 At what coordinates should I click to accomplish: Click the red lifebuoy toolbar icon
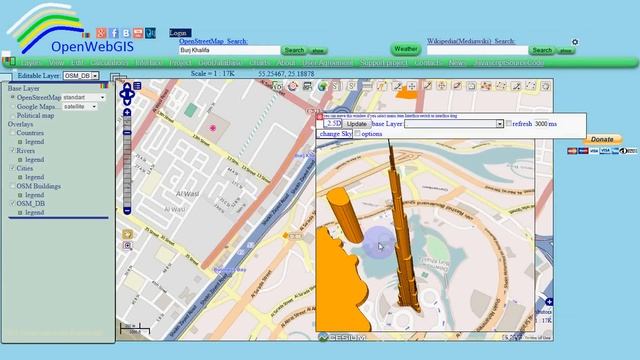click(x=293, y=86)
